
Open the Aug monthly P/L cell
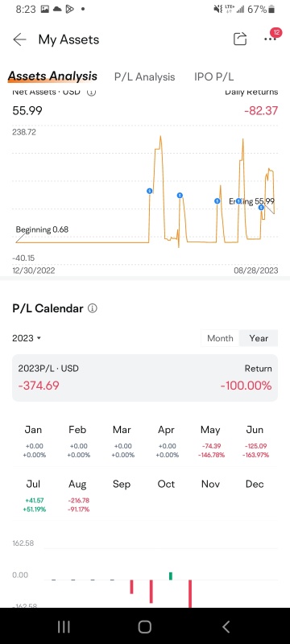[77, 496]
